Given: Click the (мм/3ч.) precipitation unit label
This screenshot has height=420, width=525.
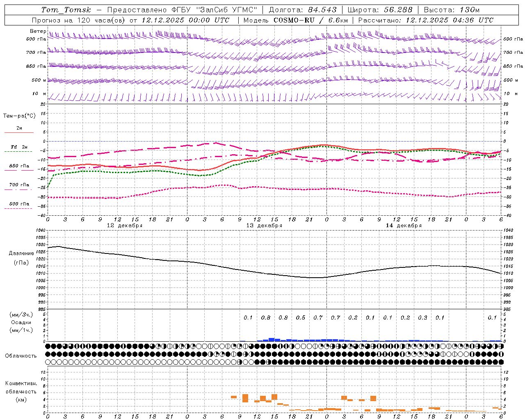Looking at the screenshot, I should tap(21, 315).
